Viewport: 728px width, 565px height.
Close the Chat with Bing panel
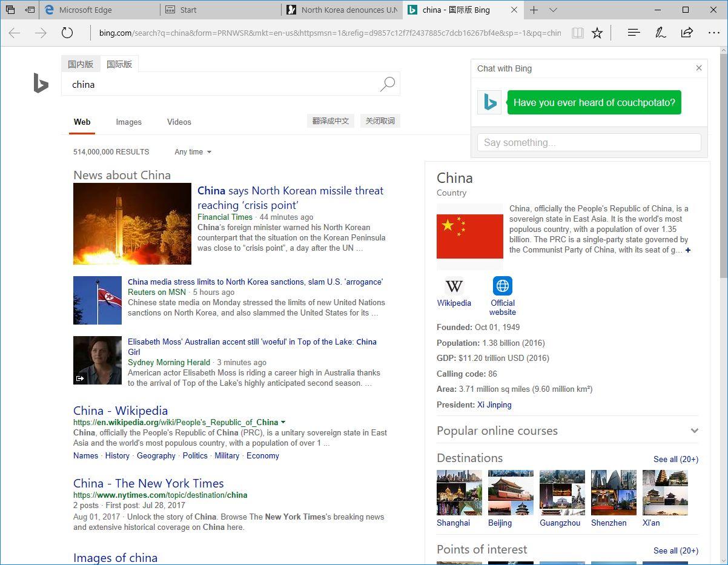698,68
